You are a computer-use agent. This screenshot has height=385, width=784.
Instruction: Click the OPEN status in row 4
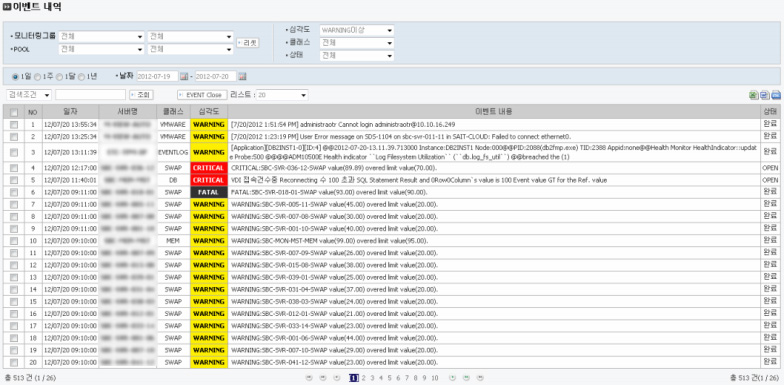[x=770, y=168]
